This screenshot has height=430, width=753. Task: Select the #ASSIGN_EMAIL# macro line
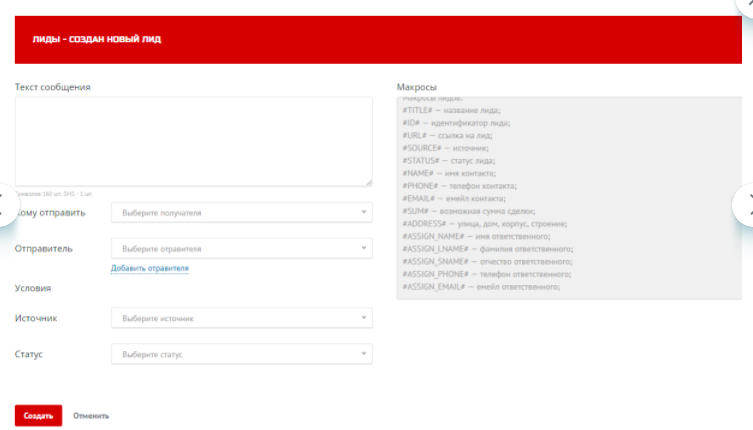point(481,287)
